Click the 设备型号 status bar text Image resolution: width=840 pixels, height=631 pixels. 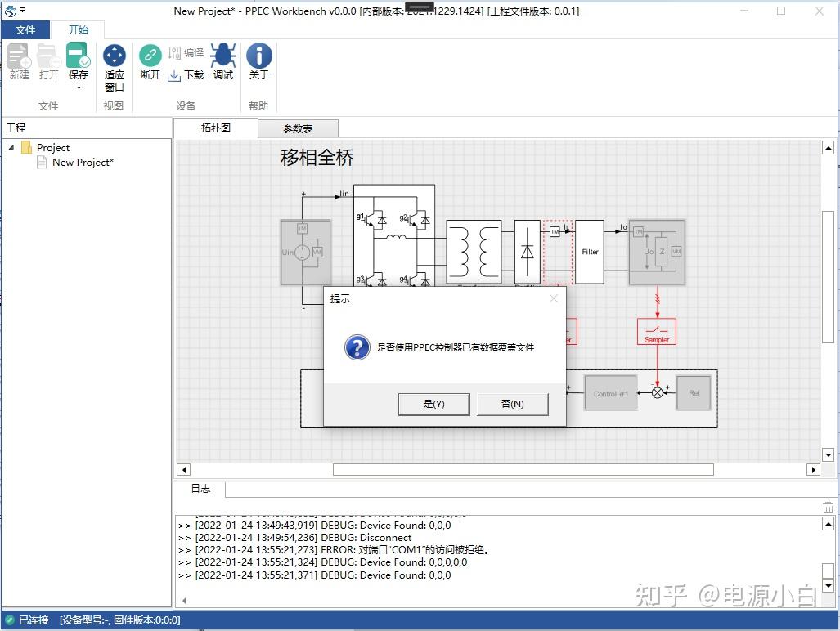[120, 620]
